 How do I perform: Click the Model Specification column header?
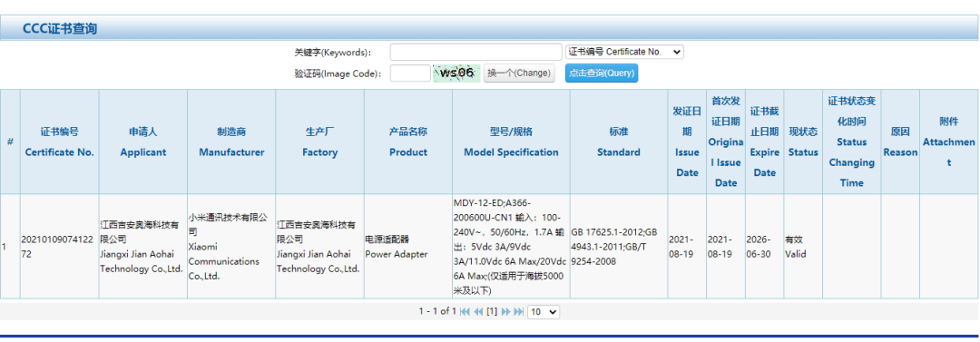tap(511, 142)
